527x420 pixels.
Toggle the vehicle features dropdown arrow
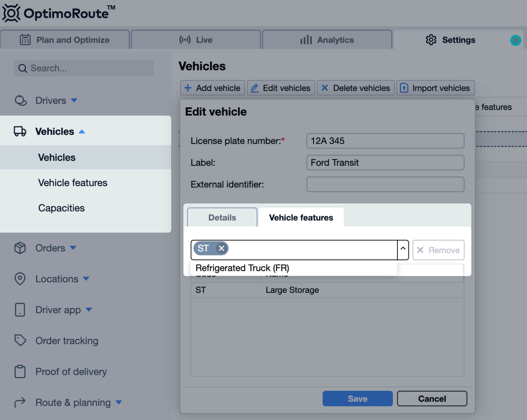[x=403, y=250]
